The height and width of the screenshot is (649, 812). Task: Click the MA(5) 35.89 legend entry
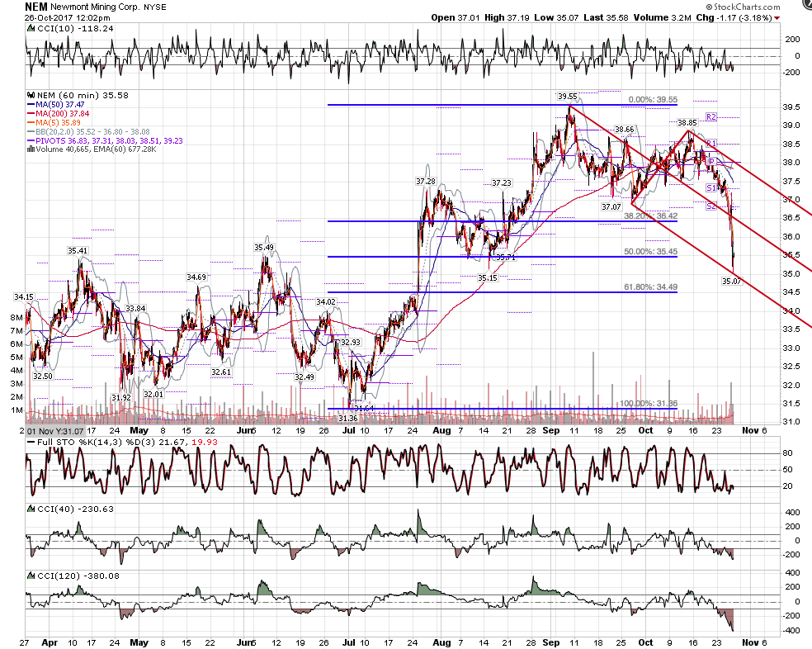[58, 122]
